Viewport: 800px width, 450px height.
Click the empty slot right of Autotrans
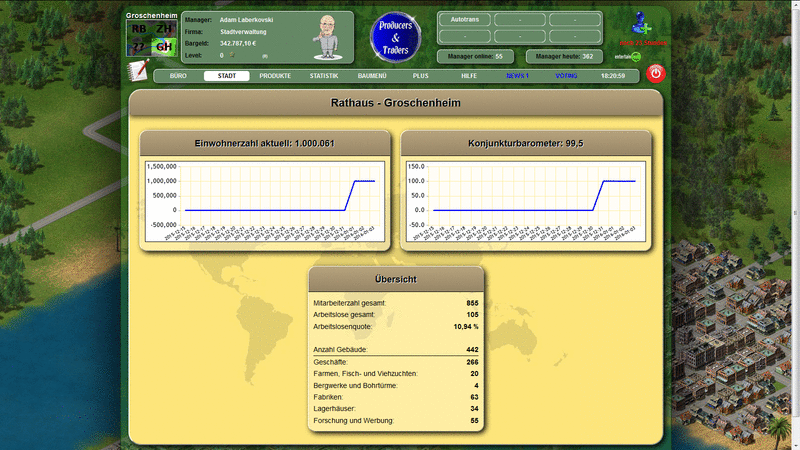click(x=520, y=20)
